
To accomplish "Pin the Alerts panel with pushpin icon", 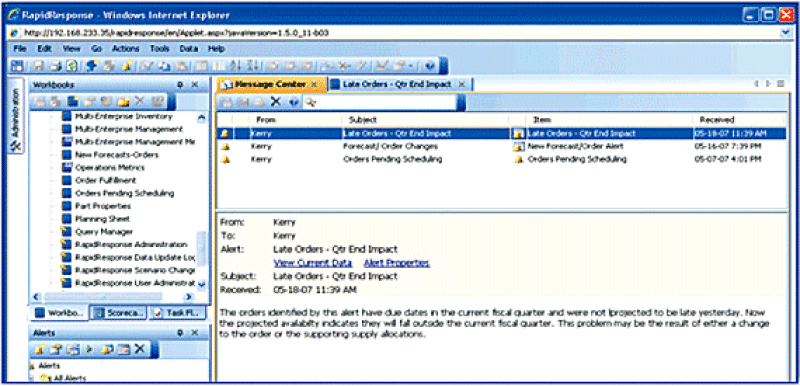I will (x=180, y=332).
